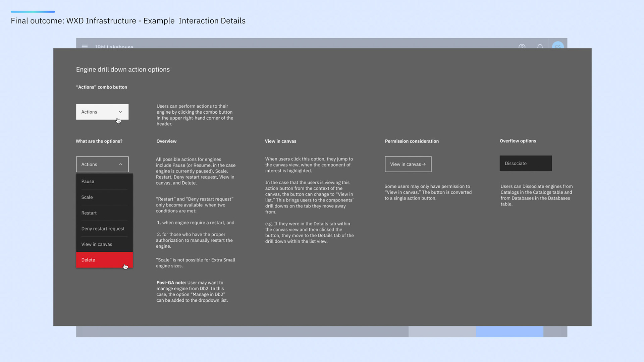This screenshot has height=362, width=644.
Task: Click the arrow in View in canvas button
Action: tap(424, 164)
